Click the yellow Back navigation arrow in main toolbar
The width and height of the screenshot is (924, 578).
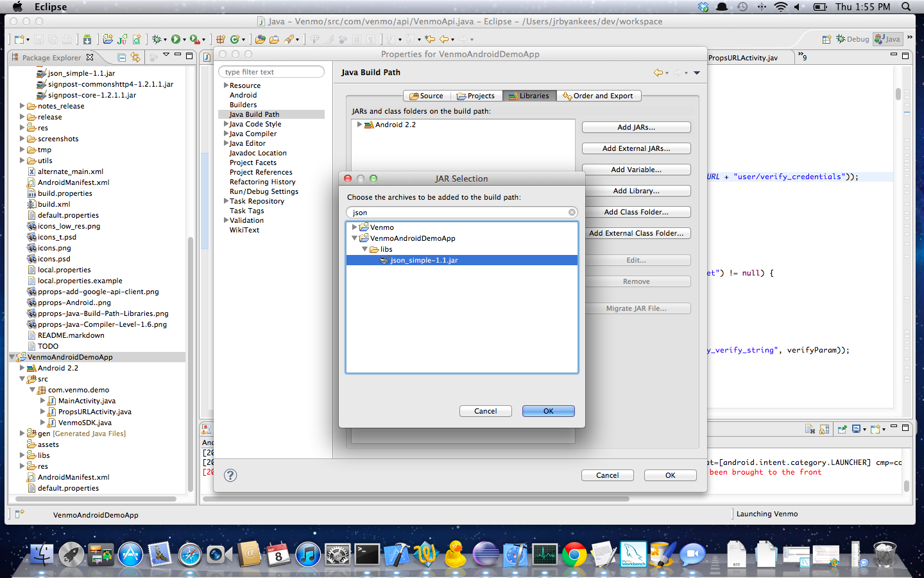(x=444, y=39)
